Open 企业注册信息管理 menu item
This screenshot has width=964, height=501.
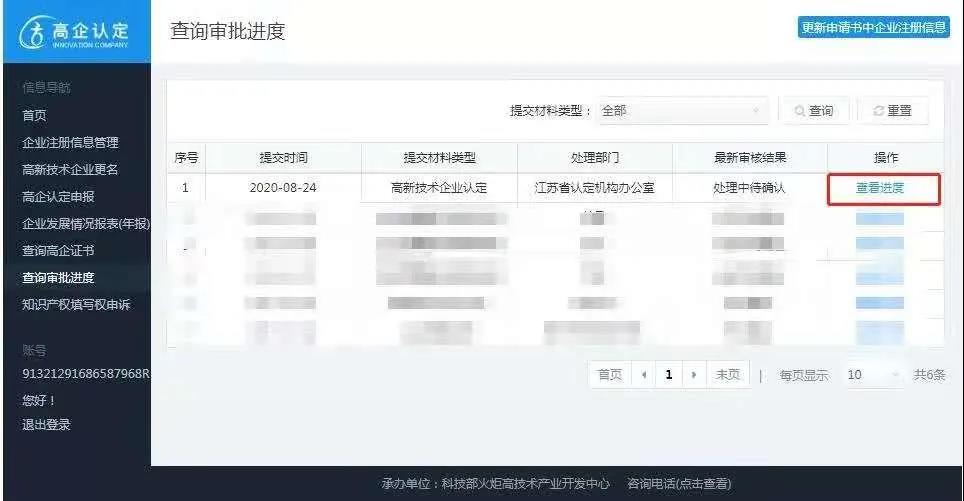70,142
